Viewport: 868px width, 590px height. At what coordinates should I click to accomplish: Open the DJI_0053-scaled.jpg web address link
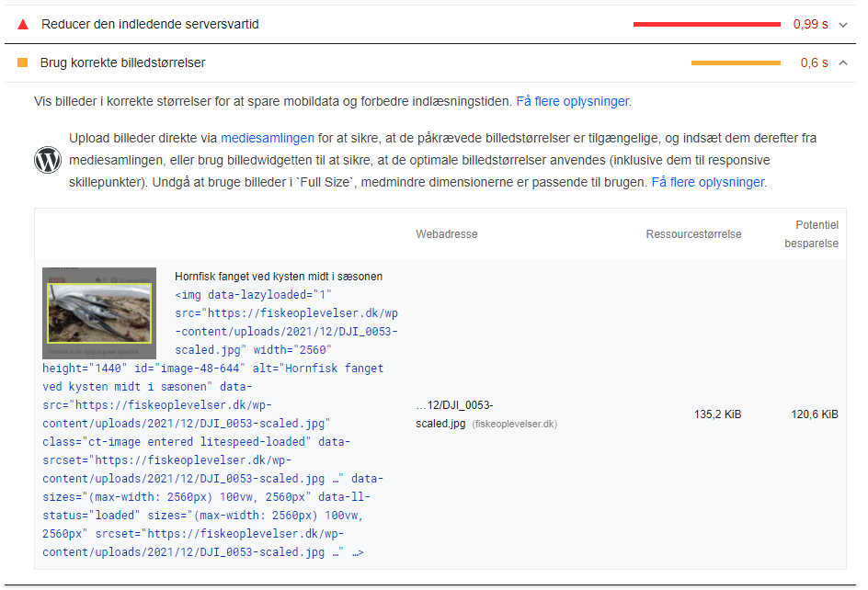pyautogui.click(x=454, y=414)
